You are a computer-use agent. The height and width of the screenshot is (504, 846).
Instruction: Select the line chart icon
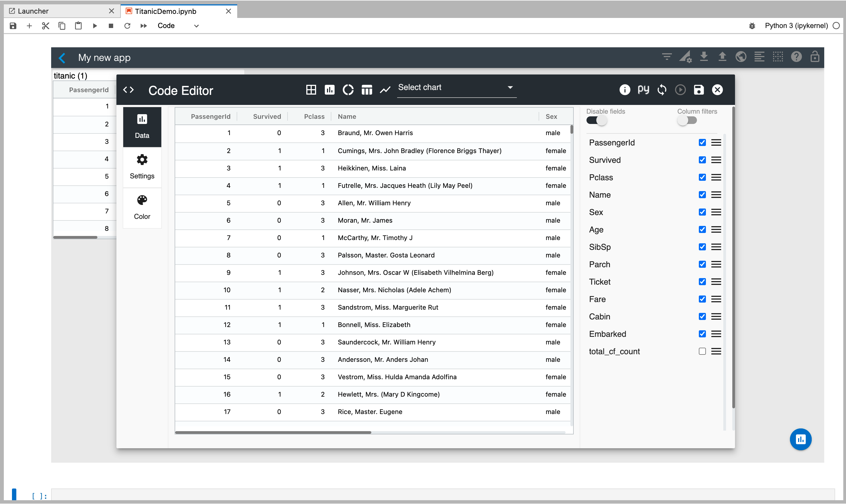point(385,90)
